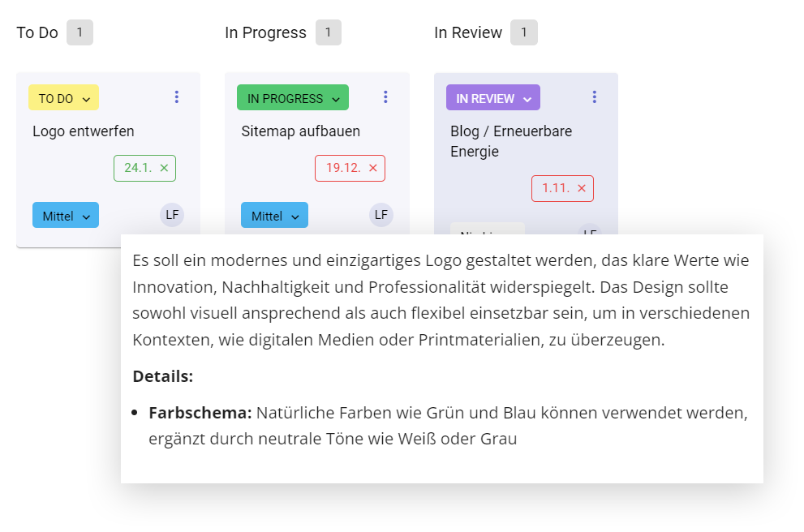804x532 pixels.
Task: Clear the 19.12. due date
Action: (x=373, y=168)
